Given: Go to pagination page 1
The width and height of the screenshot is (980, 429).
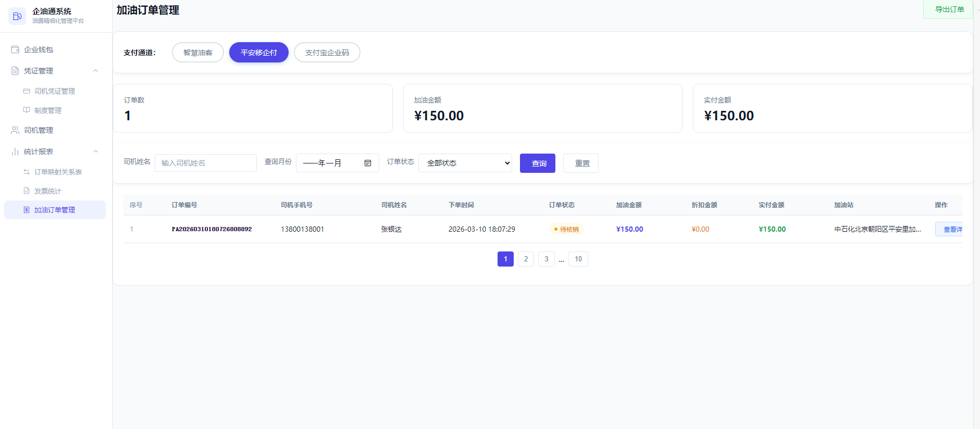Looking at the screenshot, I should (x=505, y=259).
